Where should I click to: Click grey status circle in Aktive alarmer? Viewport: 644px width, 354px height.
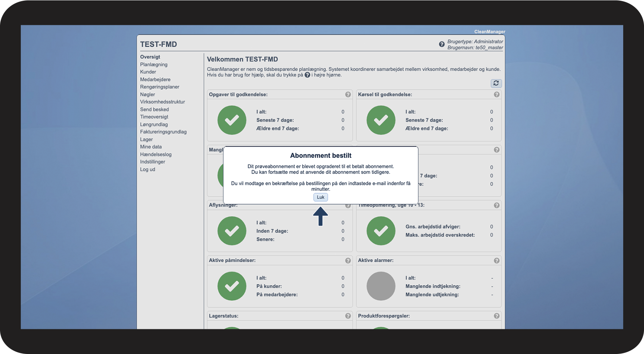pyautogui.click(x=381, y=286)
